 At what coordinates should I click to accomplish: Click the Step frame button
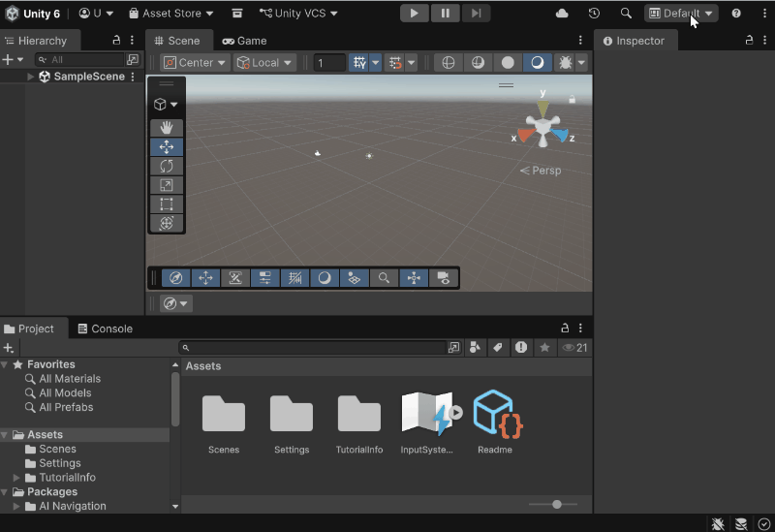click(476, 14)
